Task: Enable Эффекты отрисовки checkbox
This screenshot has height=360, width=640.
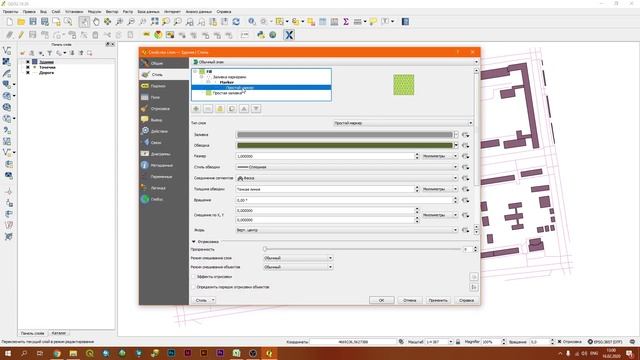Action: 194,277
